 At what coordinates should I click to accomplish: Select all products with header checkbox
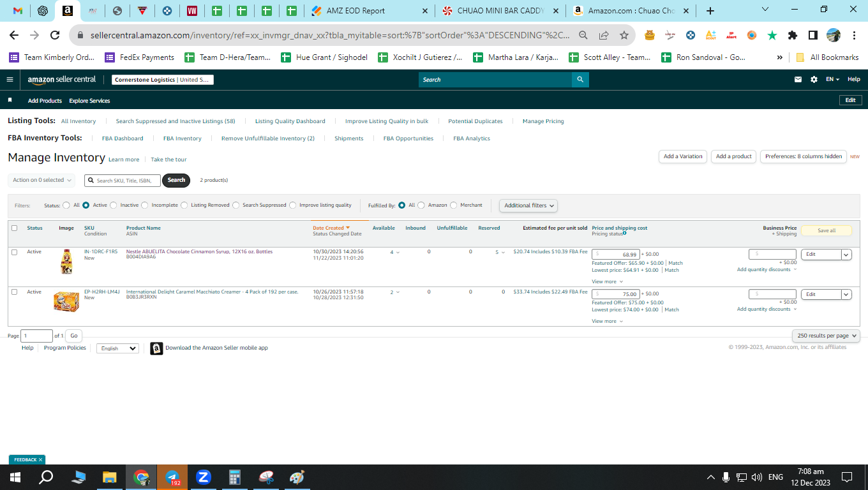click(x=14, y=228)
